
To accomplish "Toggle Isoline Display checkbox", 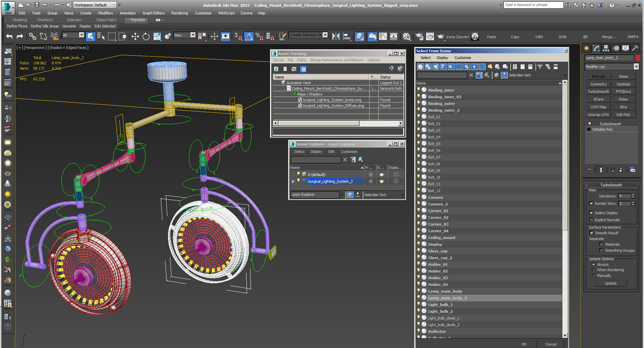I will pyautogui.click(x=591, y=213).
